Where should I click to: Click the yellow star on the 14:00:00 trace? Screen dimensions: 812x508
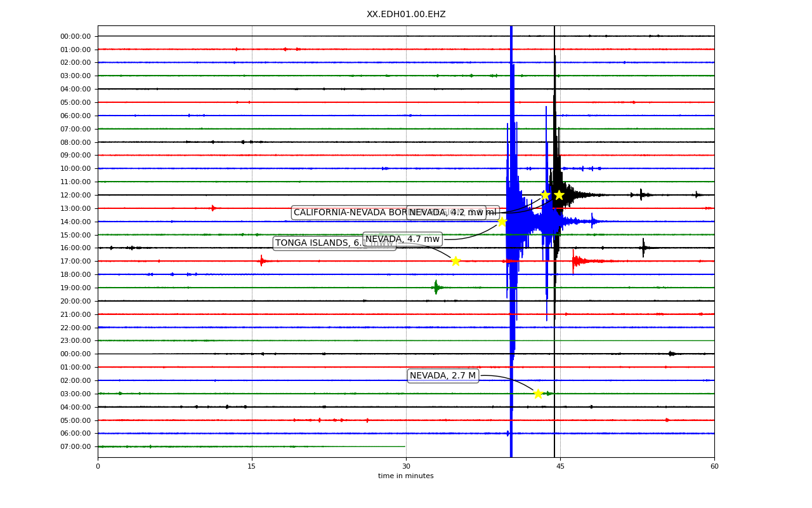coord(502,222)
